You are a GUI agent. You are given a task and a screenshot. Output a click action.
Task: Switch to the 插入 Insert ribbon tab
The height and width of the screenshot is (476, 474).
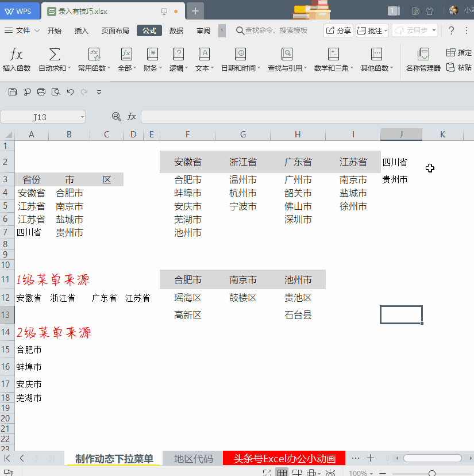pos(82,30)
